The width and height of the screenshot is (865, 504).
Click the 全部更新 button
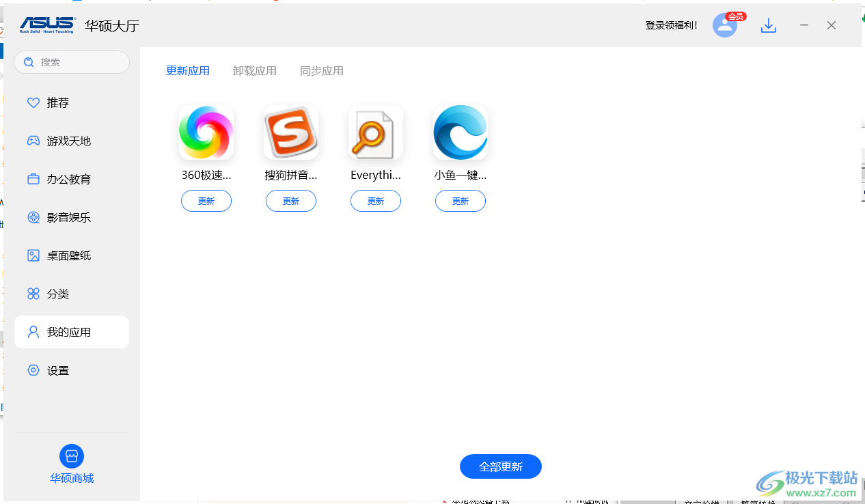[x=501, y=466]
